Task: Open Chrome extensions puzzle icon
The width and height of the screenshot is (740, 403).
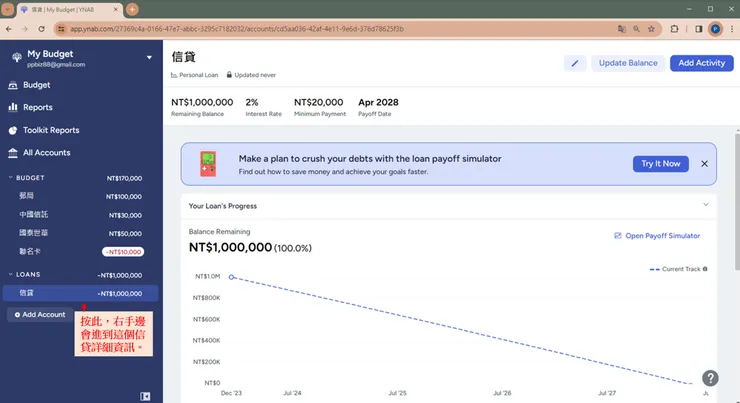Action: pyautogui.click(x=674, y=29)
